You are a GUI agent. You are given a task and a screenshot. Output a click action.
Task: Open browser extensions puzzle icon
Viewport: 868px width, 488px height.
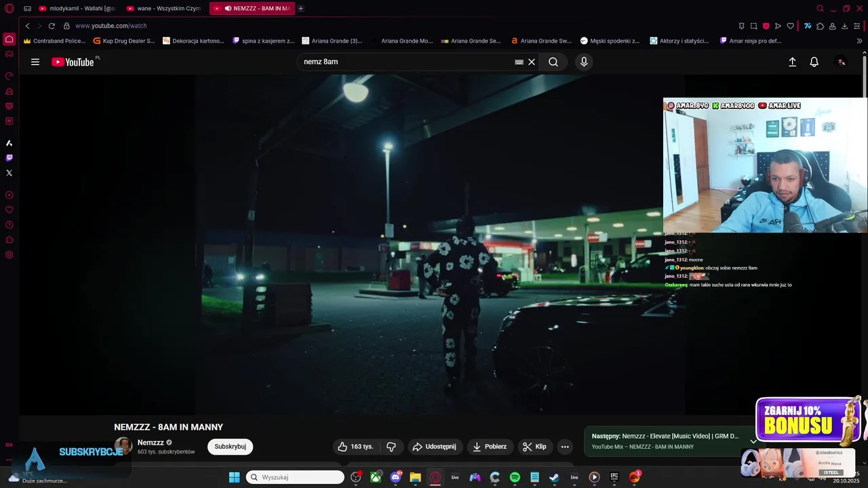(820, 26)
